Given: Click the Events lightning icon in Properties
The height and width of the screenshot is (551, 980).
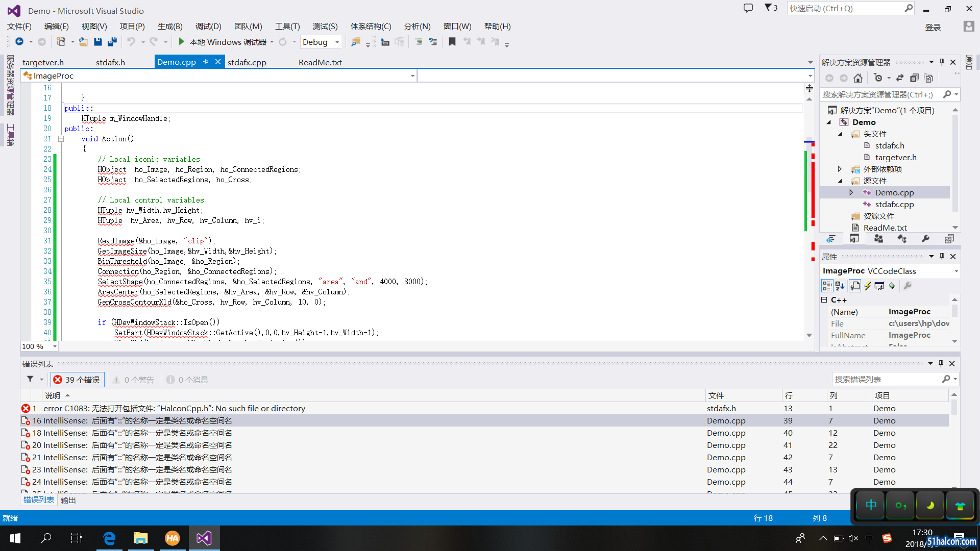Looking at the screenshot, I should [x=867, y=286].
